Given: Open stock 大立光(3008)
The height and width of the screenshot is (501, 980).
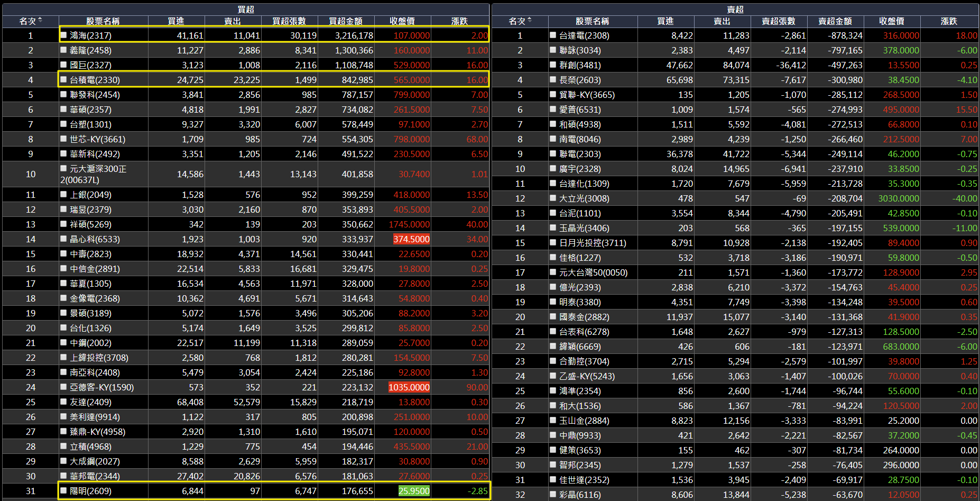Looking at the screenshot, I should [x=584, y=198].
